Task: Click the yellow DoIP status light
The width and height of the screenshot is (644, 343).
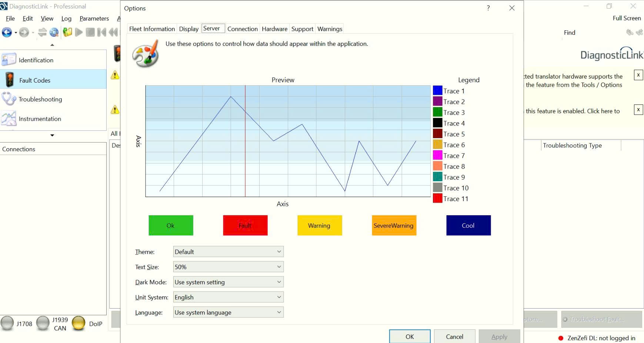Action: 79,323
